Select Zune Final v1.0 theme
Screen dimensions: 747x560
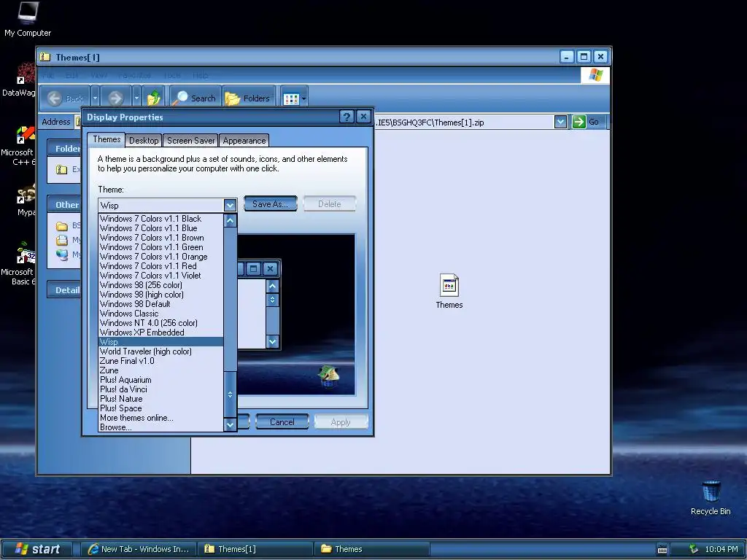pos(160,361)
